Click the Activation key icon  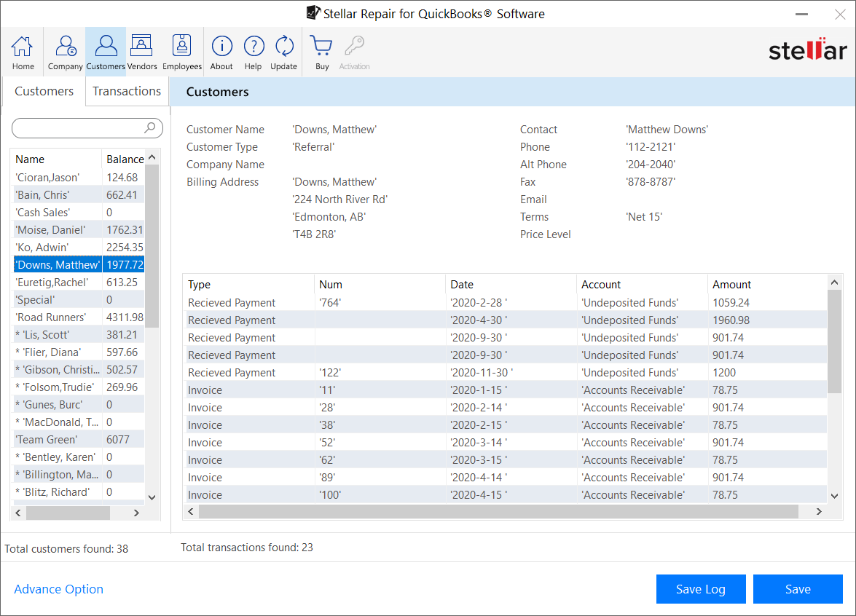[354, 52]
